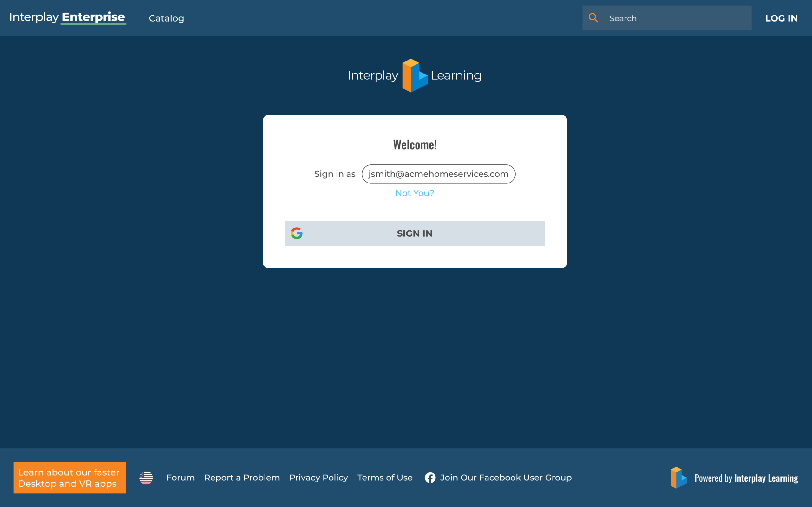Click Report a Problem in the footer
Image resolution: width=812 pixels, height=507 pixels.
coord(242,478)
